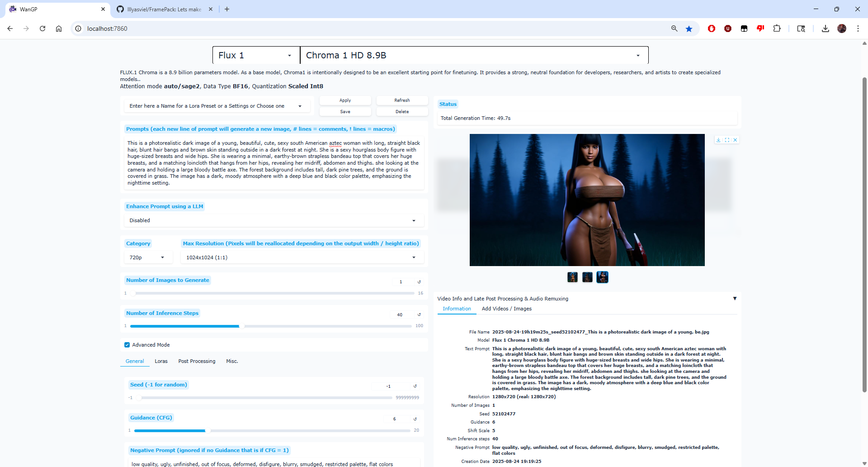
Task: Open the Lora Preset or Settings dropdown
Action: (x=217, y=106)
